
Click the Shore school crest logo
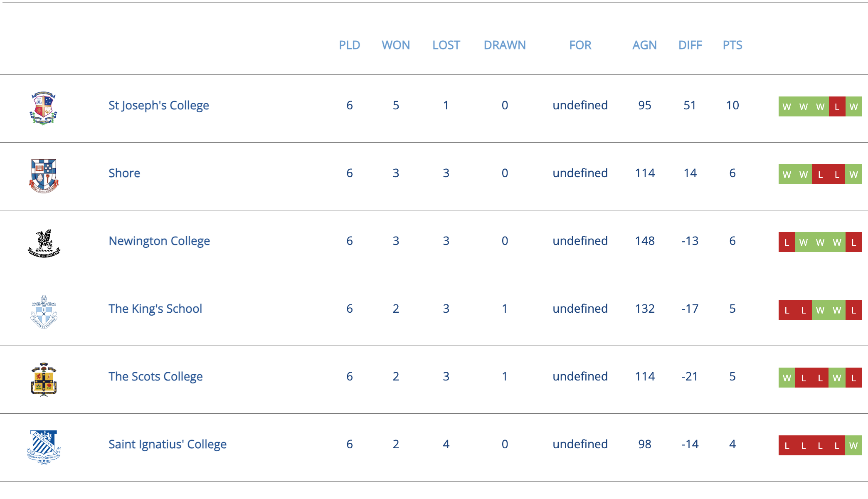point(44,176)
